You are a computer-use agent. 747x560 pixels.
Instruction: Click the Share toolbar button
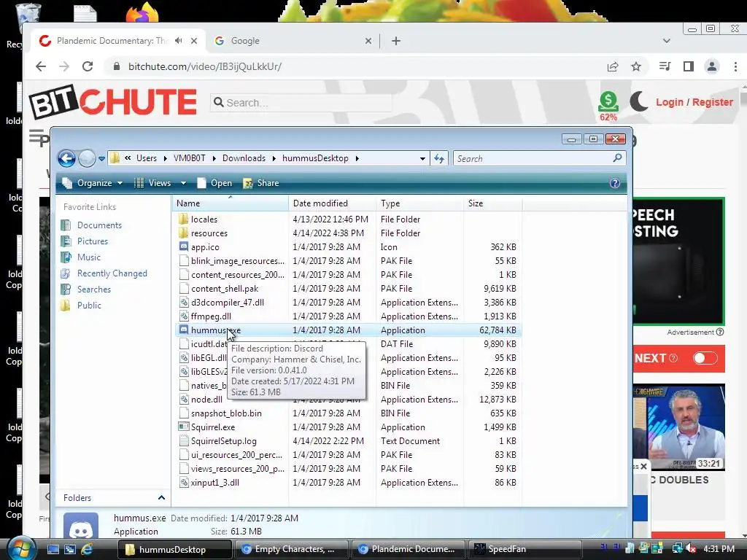click(x=261, y=183)
